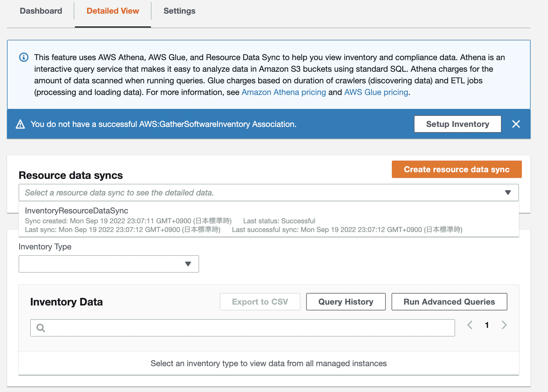Go to previous page of inventory data

tap(470, 325)
